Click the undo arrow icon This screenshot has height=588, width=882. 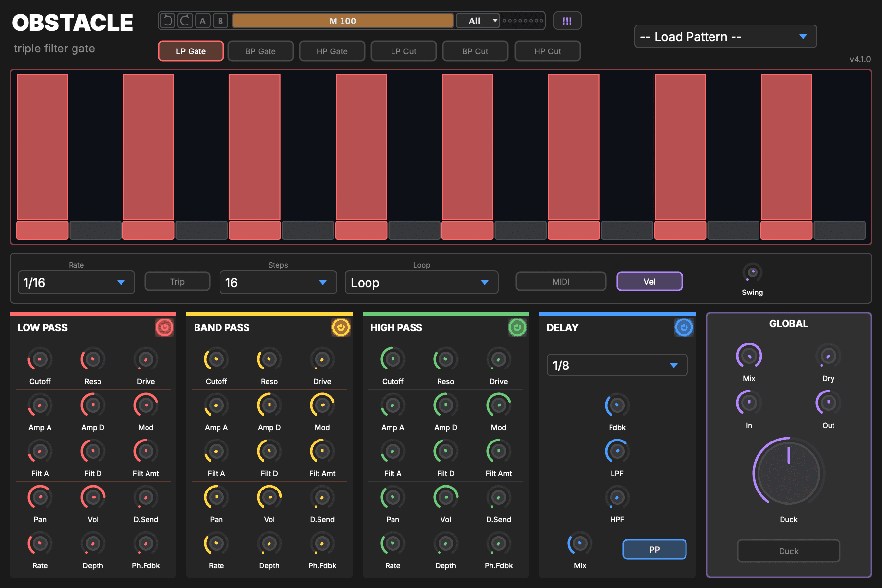click(x=168, y=21)
